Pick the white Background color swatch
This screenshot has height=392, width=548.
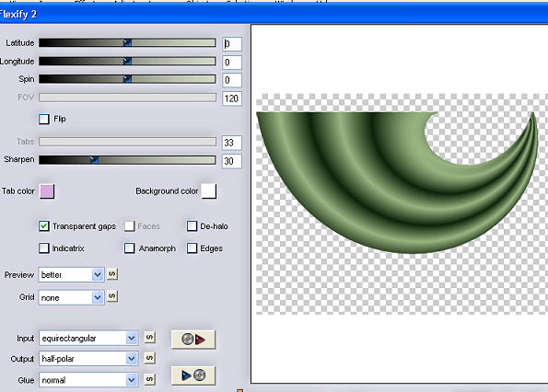point(209,191)
